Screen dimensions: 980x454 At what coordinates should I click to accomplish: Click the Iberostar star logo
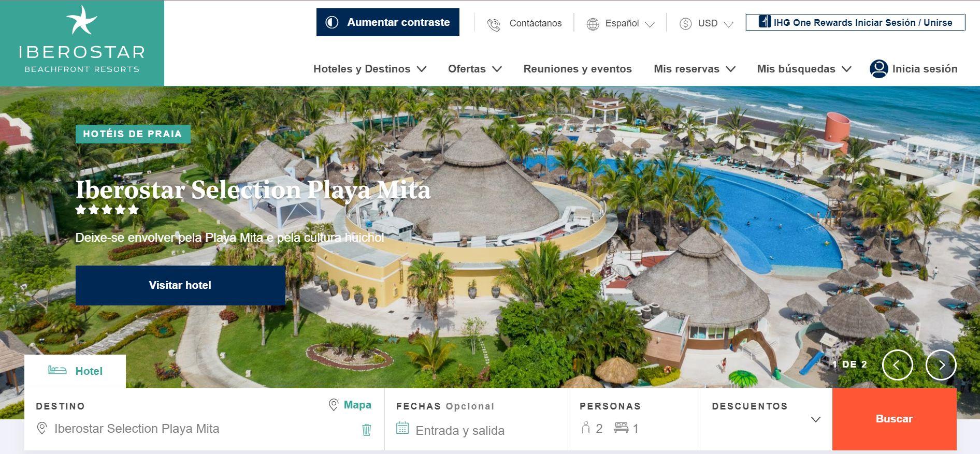(82, 20)
